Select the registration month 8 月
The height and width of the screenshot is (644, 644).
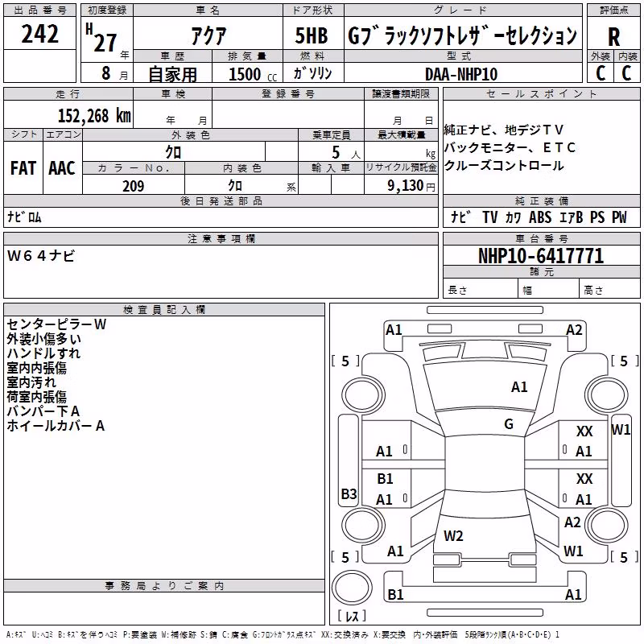(114, 73)
